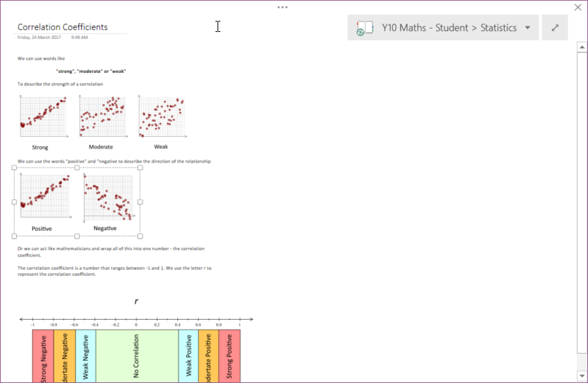Select the Friday, 24 March 2017 date stamp
The width and height of the screenshot is (588, 383).
point(40,37)
